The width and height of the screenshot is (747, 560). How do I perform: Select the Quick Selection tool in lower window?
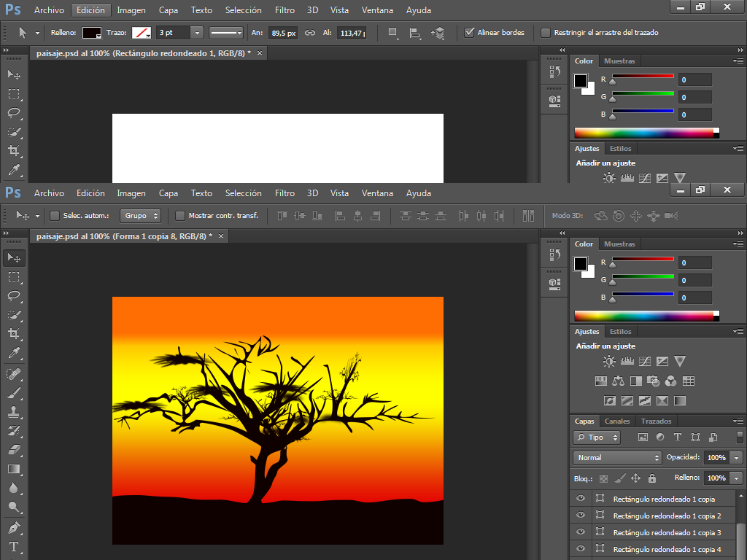(14, 315)
